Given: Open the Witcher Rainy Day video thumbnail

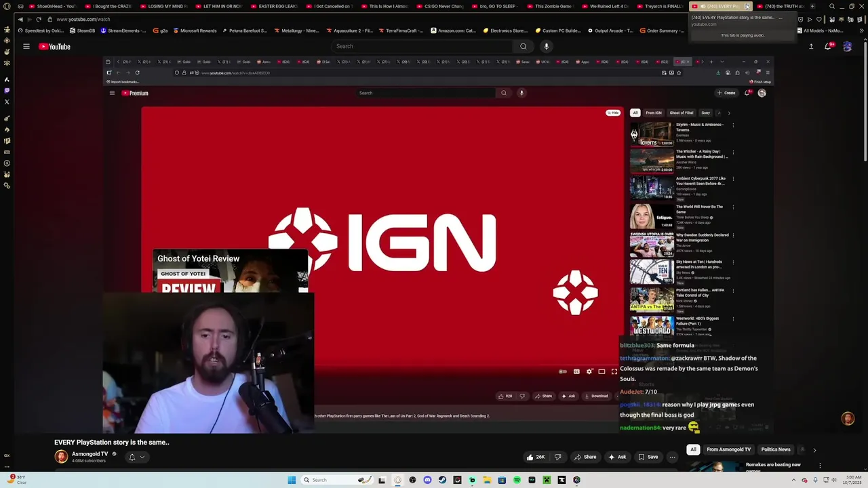Looking at the screenshot, I should pos(652,161).
